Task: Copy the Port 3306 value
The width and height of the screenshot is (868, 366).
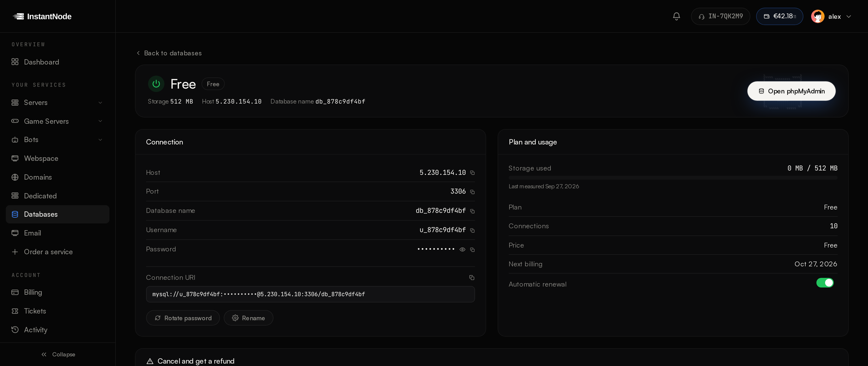Action: [x=472, y=192]
